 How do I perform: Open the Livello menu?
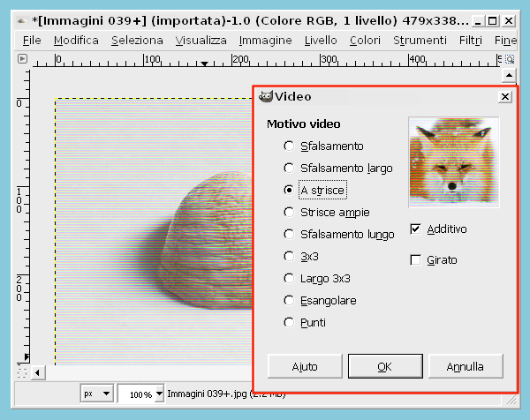(x=320, y=40)
